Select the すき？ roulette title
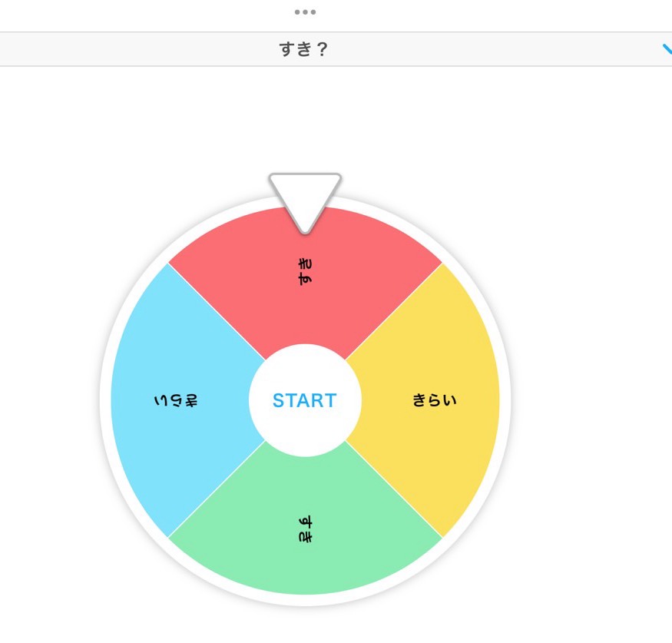The width and height of the screenshot is (672, 643). click(x=304, y=51)
